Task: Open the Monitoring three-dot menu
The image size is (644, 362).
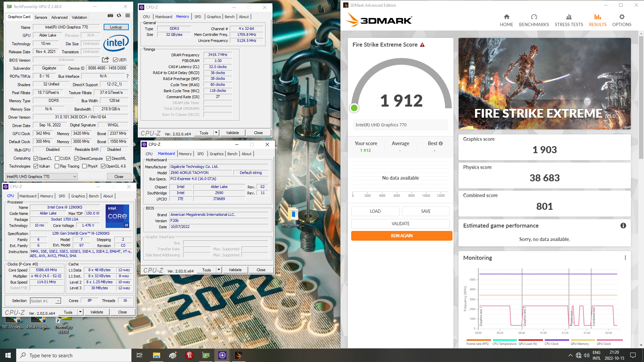Action: [625, 258]
